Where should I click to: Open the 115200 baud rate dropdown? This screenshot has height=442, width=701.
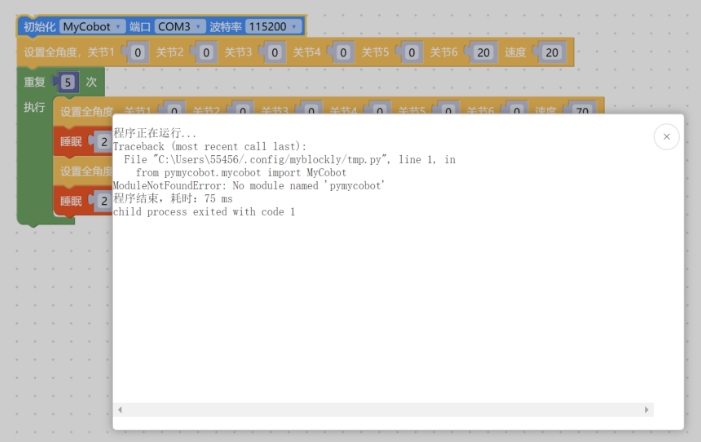tap(273, 27)
